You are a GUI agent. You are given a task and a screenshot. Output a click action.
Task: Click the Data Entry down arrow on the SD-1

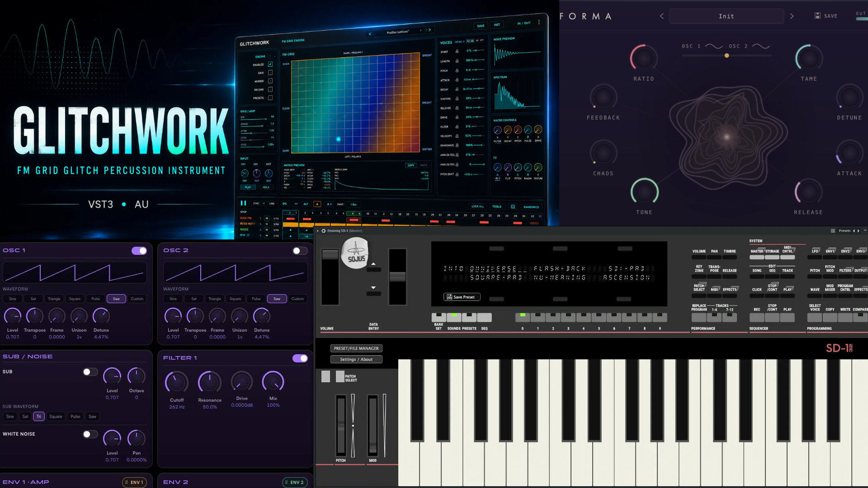(x=373, y=287)
